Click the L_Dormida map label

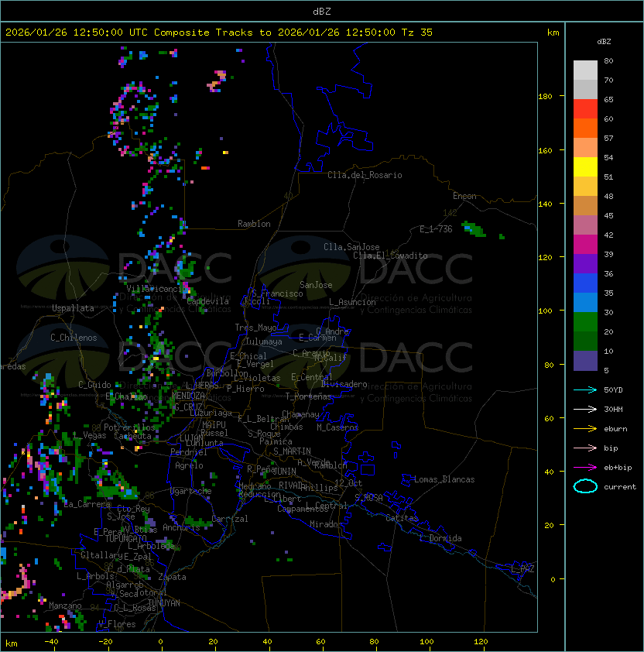click(x=440, y=538)
